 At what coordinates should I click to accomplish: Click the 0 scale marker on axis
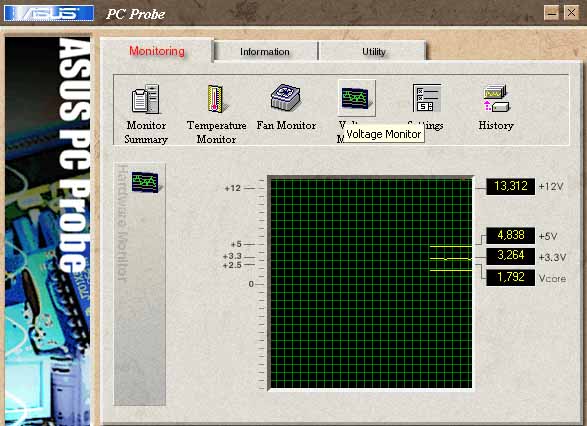coord(251,284)
